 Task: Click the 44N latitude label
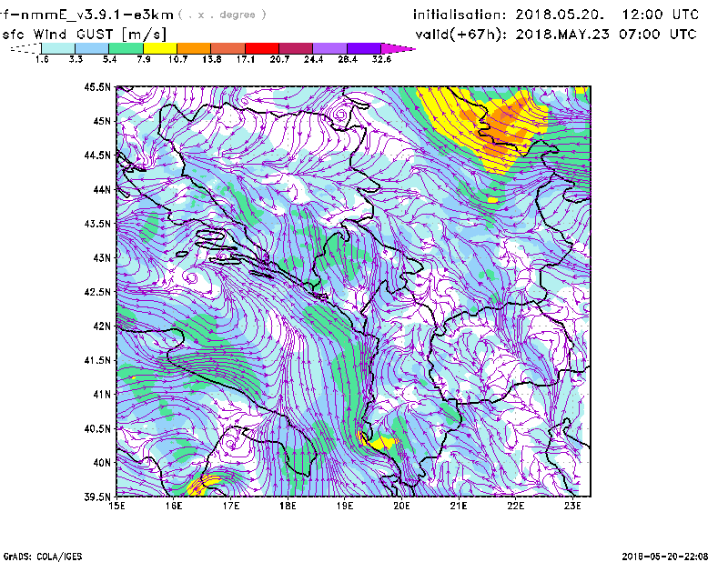point(102,189)
